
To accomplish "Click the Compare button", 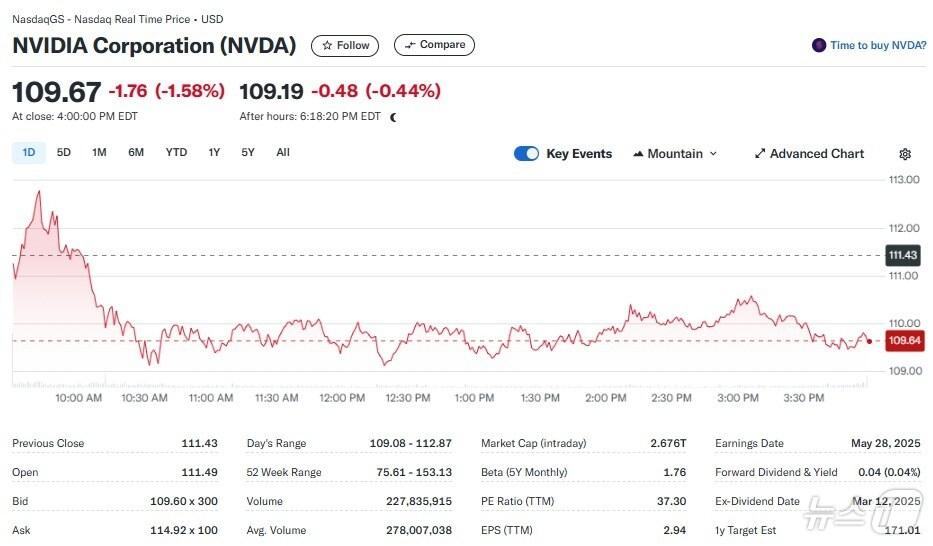I will pyautogui.click(x=434, y=45).
